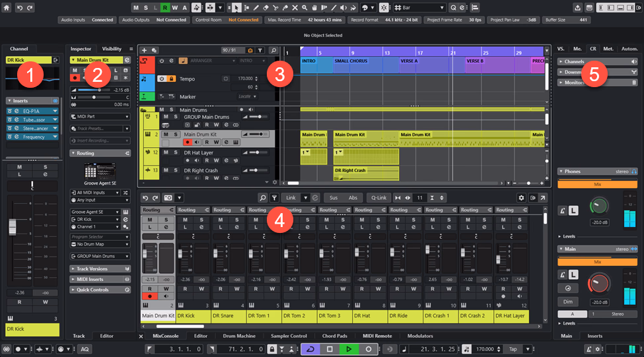Undo the last action in the top toolbar

(x=20, y=7)
